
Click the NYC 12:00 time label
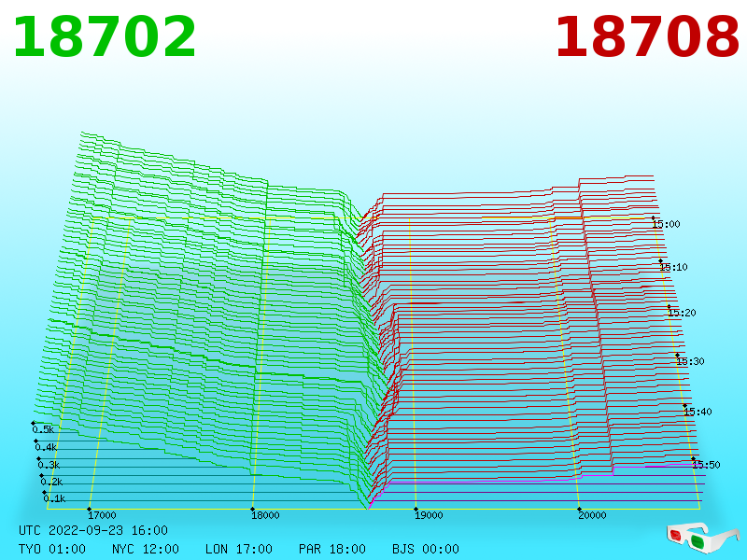coord(146,549)
